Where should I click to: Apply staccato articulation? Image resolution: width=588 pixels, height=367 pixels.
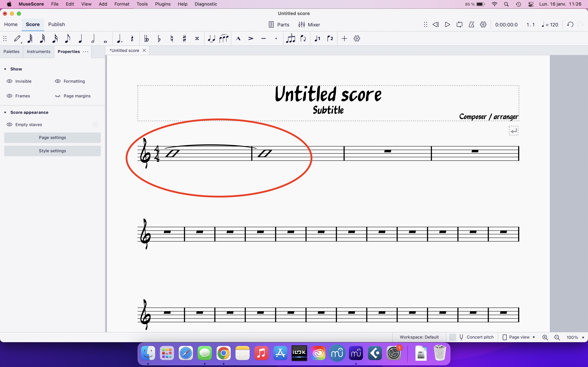pyautogui.click(x=276, y=39)
